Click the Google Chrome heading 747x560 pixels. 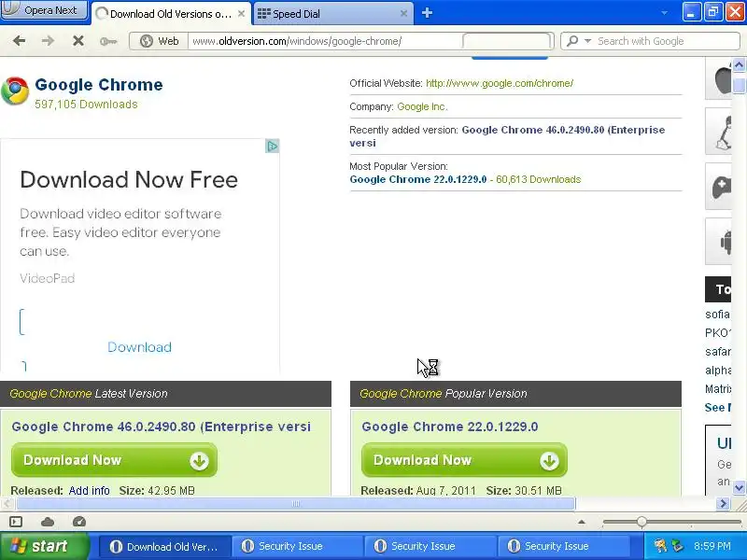tap(99, 85)
